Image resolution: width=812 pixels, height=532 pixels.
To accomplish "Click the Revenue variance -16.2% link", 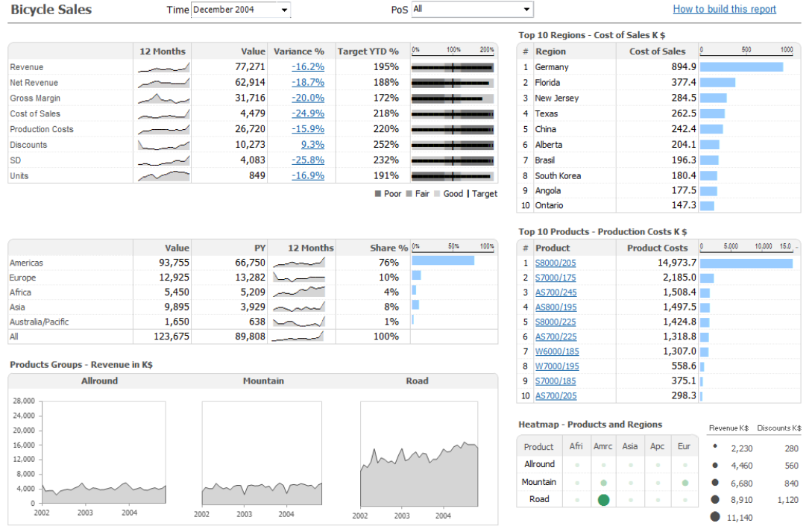I will (308, 67).
